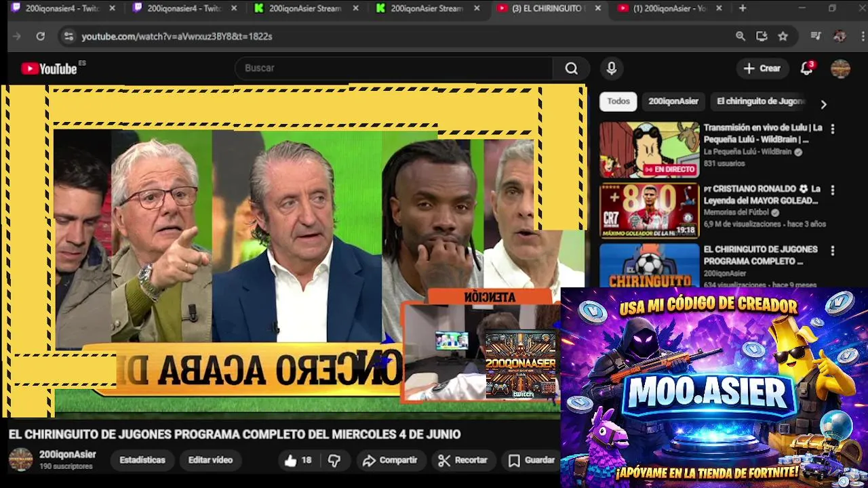The height and width of the screenshot is (488, 868).
Task: Click the EN DIRECTO live badge
Action: coord(670,169)
